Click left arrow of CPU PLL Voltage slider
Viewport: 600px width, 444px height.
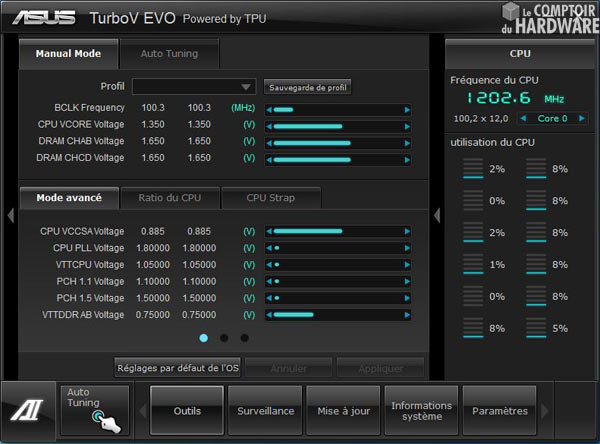point(270,248)
